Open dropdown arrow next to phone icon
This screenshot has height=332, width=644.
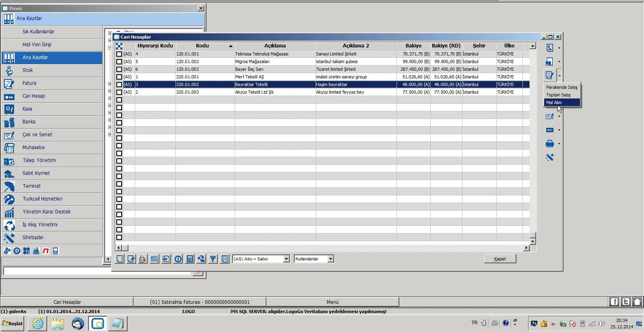point(559,48)
